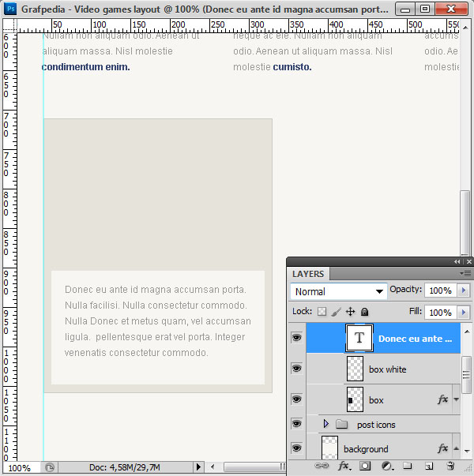Open the Opacity slider arrow

464,290
